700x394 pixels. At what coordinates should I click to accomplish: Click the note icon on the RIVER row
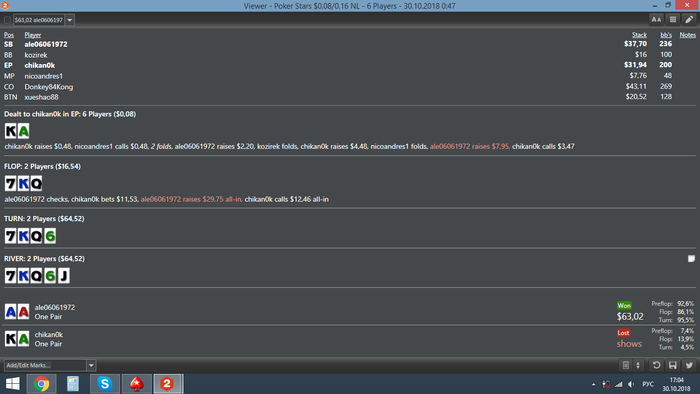[691, 258]
